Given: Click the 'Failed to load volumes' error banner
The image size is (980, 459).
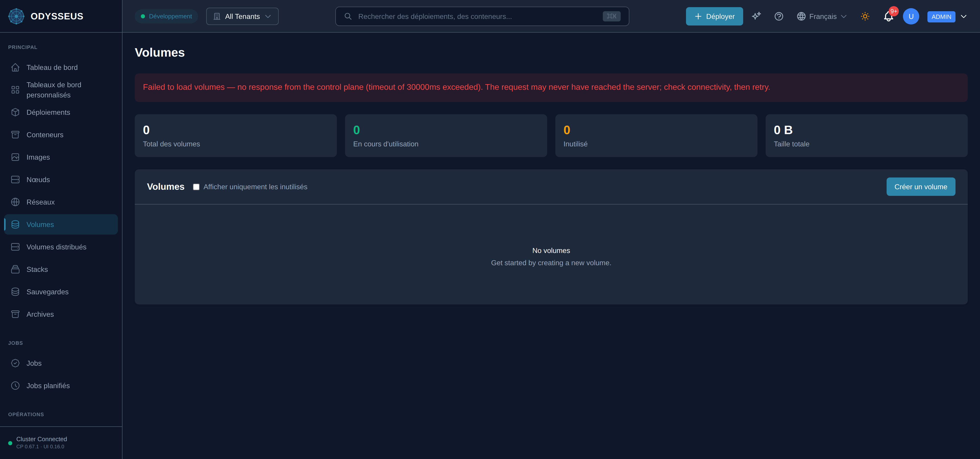Looking at the screenshot, I should click(551, 87).
